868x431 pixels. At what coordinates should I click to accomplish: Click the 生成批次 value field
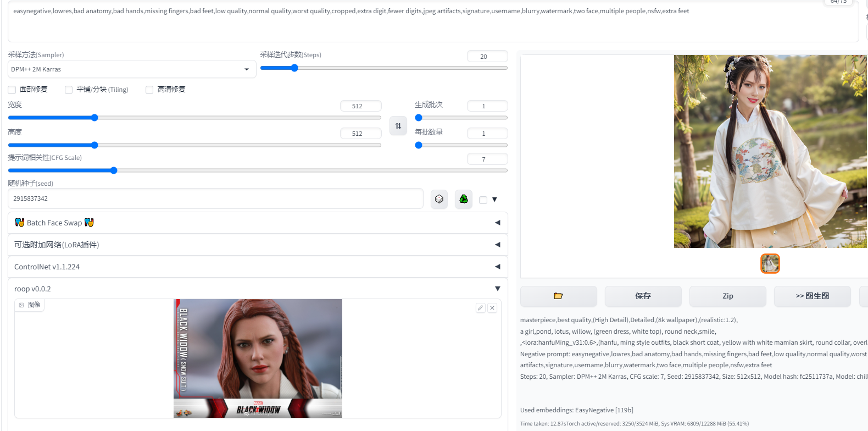tap(487, 106)
